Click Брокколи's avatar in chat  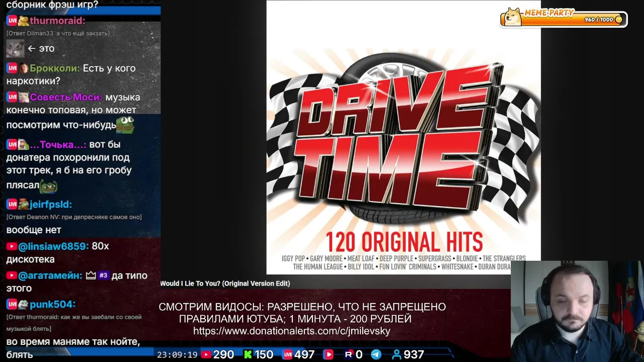coord(24,68)
